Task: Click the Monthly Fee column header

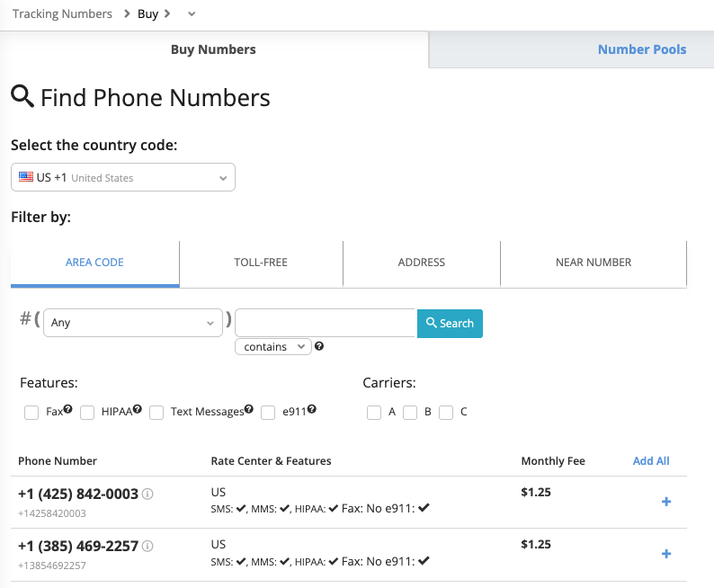Action: click(x=553, y=461)
